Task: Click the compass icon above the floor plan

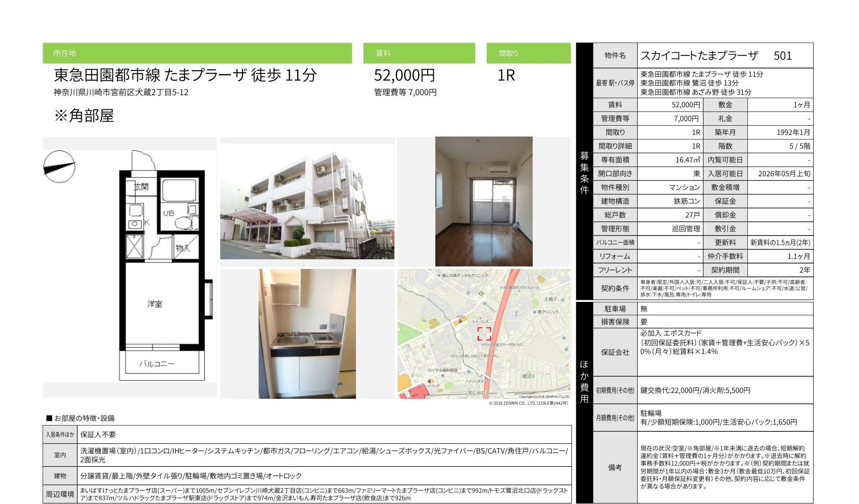Action: pos(59,166)
